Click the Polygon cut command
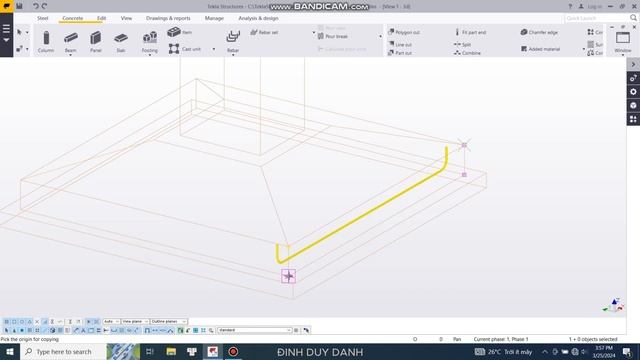 click(x=404, y=32)
